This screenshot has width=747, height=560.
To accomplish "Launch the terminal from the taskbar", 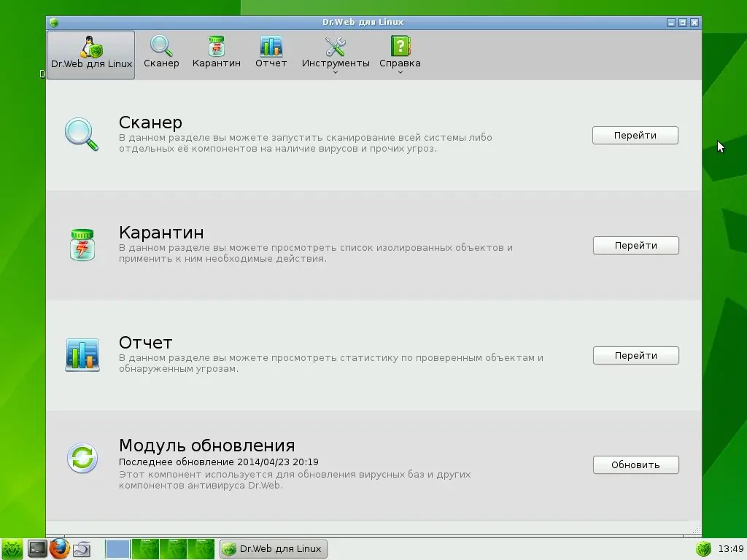I will [36, 548].
